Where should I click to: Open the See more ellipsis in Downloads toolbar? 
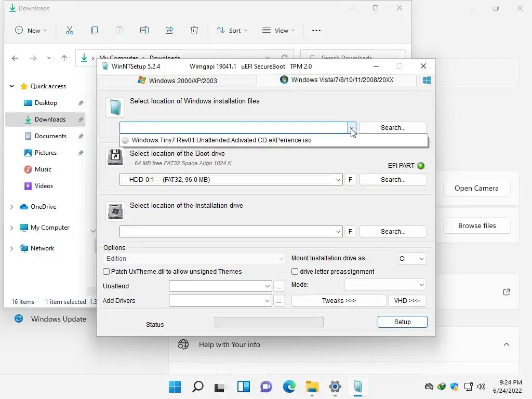[316, 31]
